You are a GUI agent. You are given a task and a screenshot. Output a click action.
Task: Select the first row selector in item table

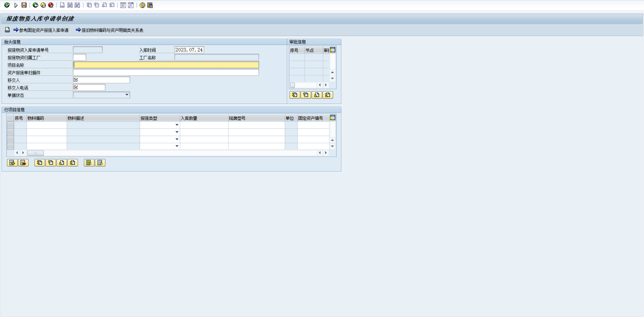pyautogui.click(x=10, y=125)
